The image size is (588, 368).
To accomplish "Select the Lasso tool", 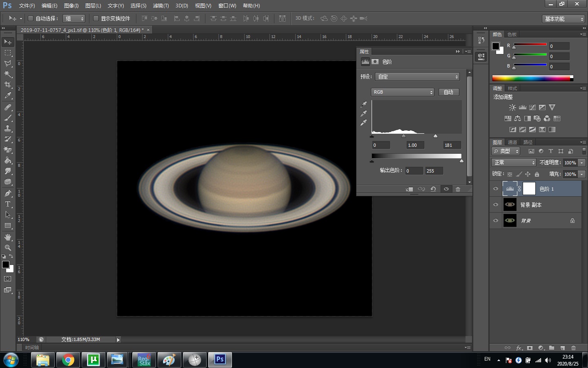I will (8, 63).
